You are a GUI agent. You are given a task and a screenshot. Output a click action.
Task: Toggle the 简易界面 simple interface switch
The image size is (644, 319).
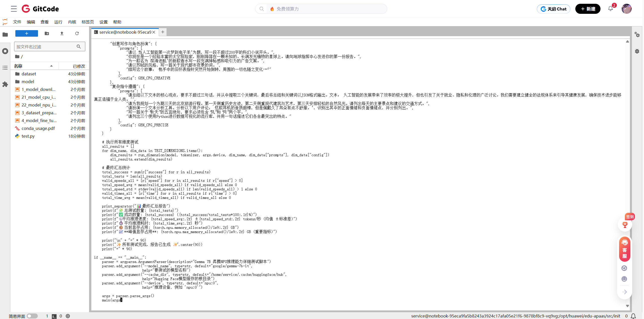32,316
